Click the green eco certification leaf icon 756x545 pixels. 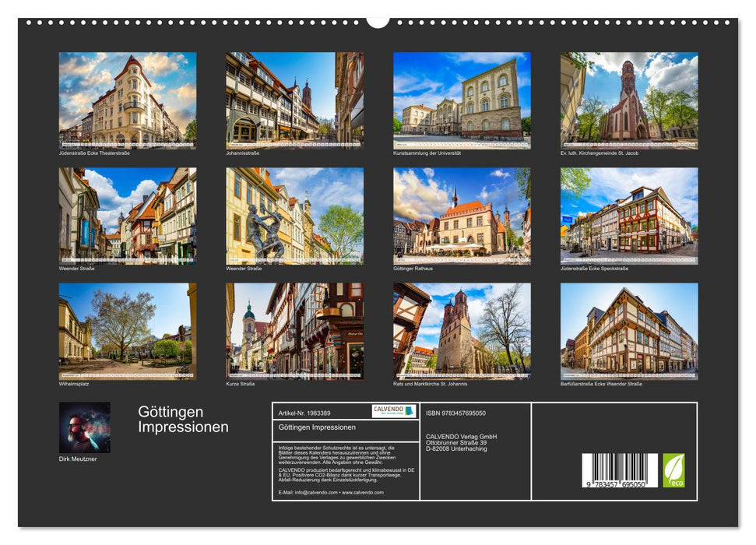click(673, 469)
